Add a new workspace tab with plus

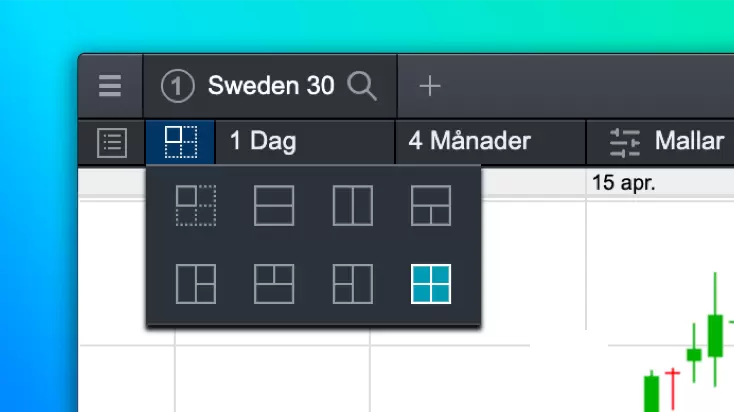pyautogui.click(x=429, y=86)
